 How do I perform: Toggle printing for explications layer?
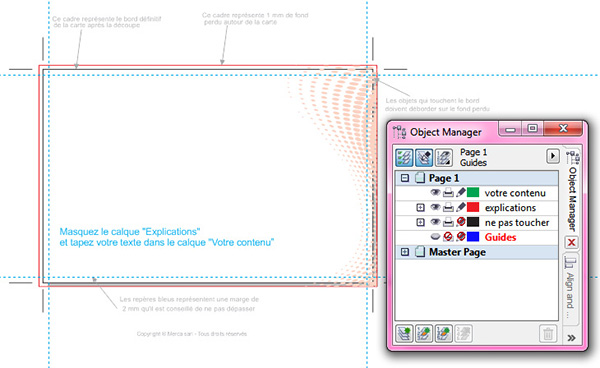[x=448, y=208]
